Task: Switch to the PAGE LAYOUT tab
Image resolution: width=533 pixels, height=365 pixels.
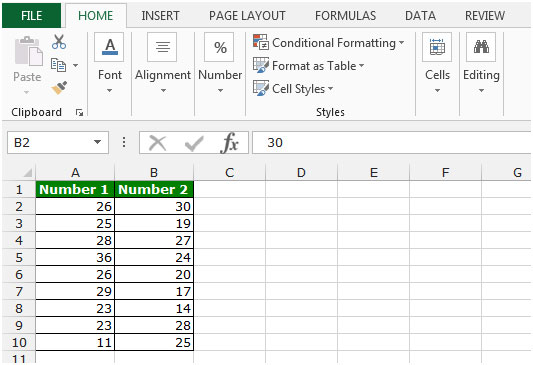Action: [x=247, y=16]
